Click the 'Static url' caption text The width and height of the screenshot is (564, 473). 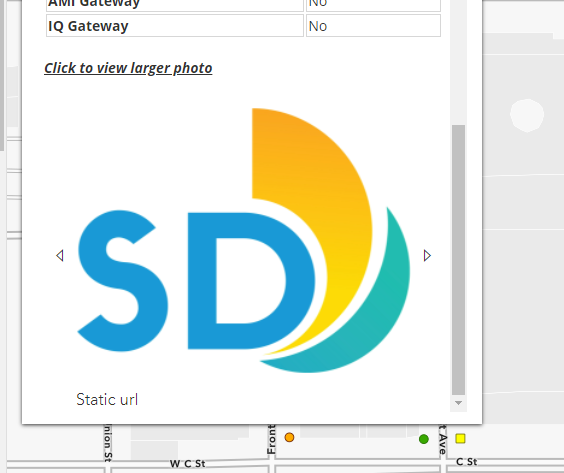107,399
